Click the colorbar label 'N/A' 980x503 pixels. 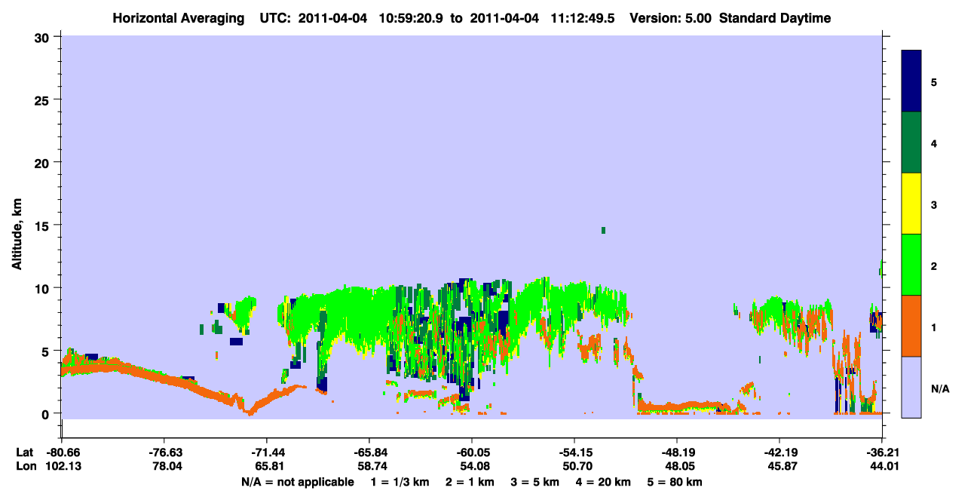(939, 388)
